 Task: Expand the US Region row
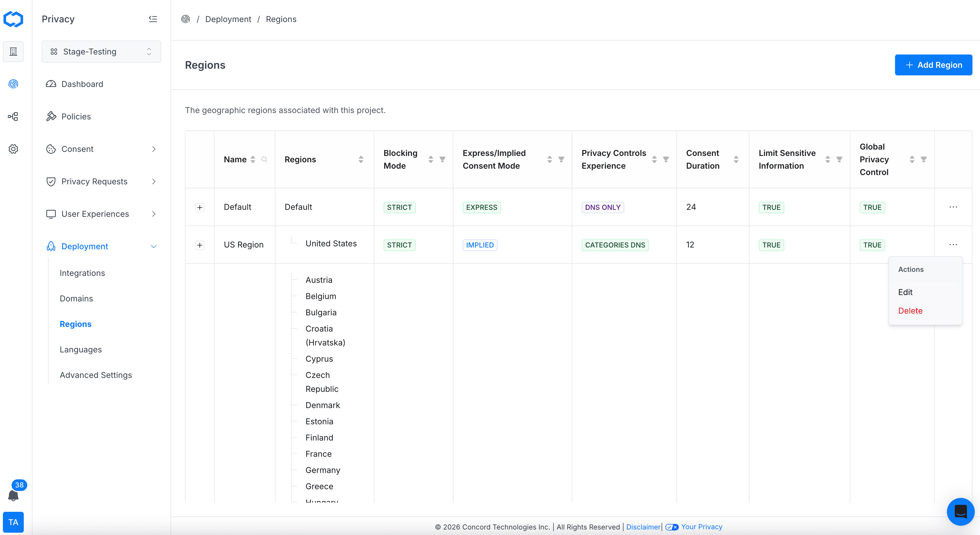coord(200,245)
